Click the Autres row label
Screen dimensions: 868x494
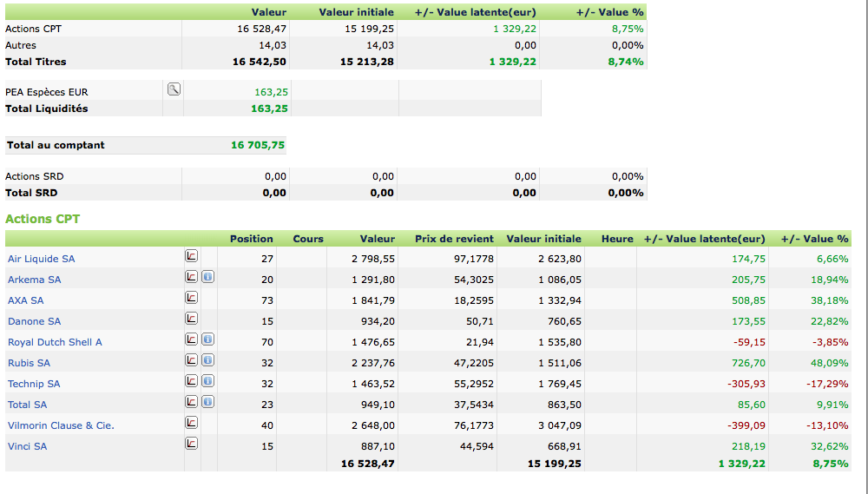click(21, 45)
